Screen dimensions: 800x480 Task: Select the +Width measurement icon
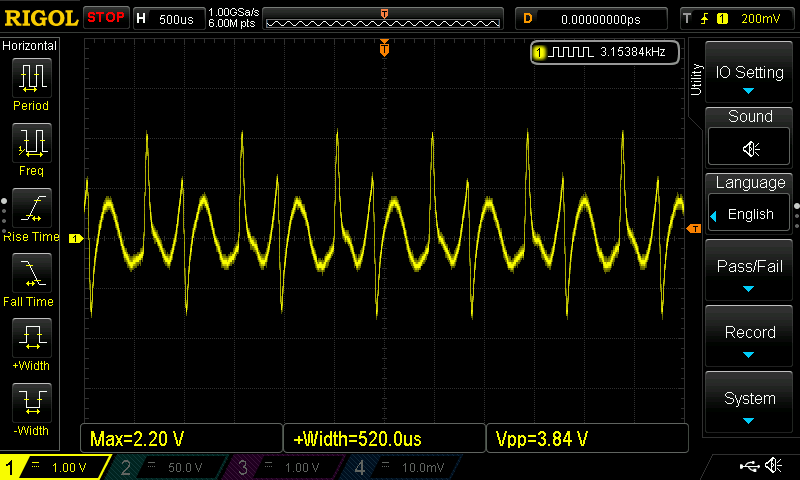[x=31, y=337]
